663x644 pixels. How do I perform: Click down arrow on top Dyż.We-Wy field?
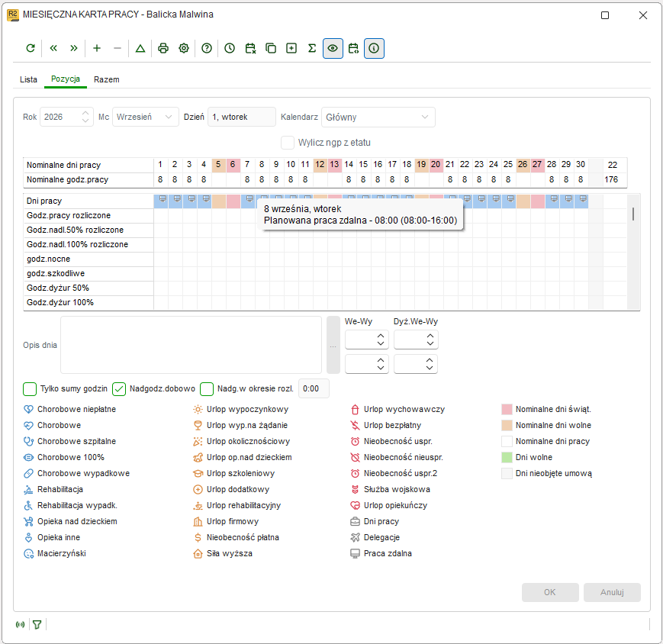tap(430, 343)
